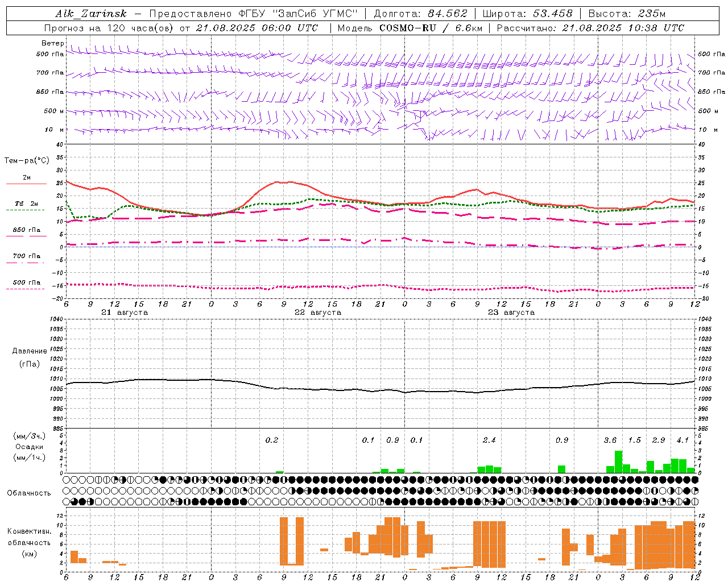Click the longitude value Долгота: 84.562
This screenshot has width=728, height=582.
click(x=420, y=14)
